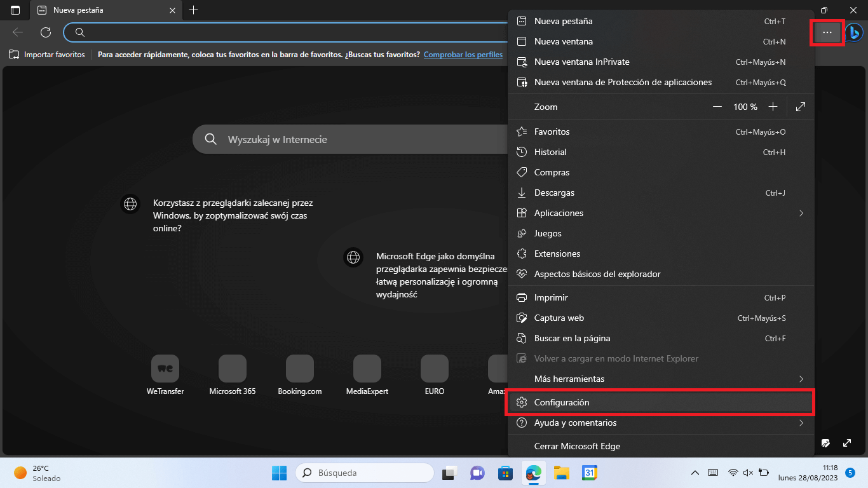
Task: Click the back navigation arrow
Action: pyautogui.click(x=18, y=32)
